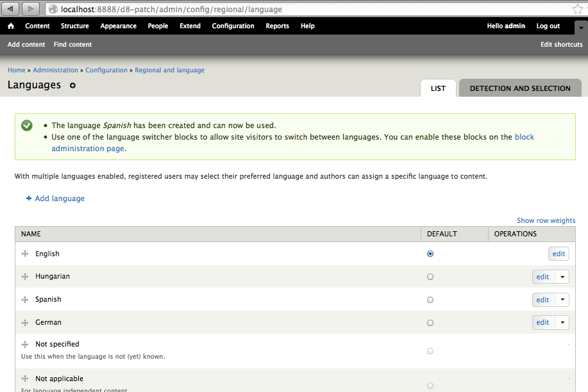Click the edit button for Hungarian
Viewport: 588px width, 392px height.
point(542,277)
